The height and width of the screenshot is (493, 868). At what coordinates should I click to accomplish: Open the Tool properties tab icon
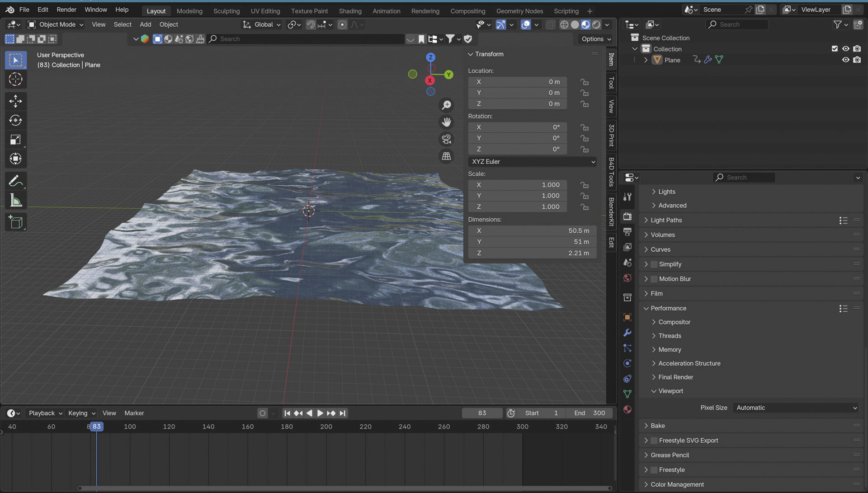click(627, 197)
